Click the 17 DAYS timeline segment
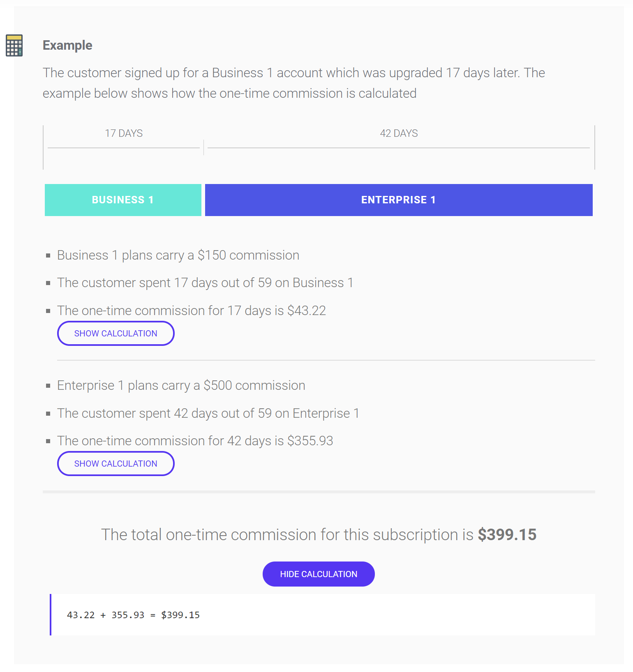Image resolution: width=633 pixels, height=672 pixels. [x=123, y=133]
